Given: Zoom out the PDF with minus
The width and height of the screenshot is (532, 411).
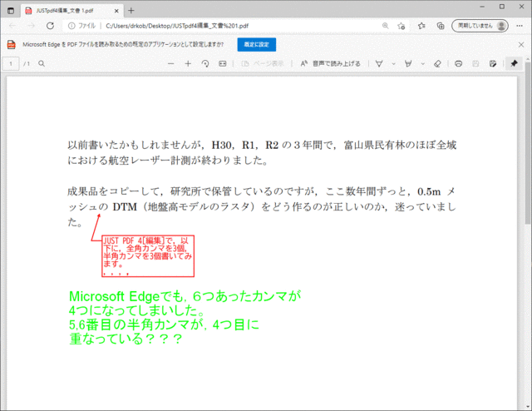Looking at the screenshot, I should click(170, 63).
